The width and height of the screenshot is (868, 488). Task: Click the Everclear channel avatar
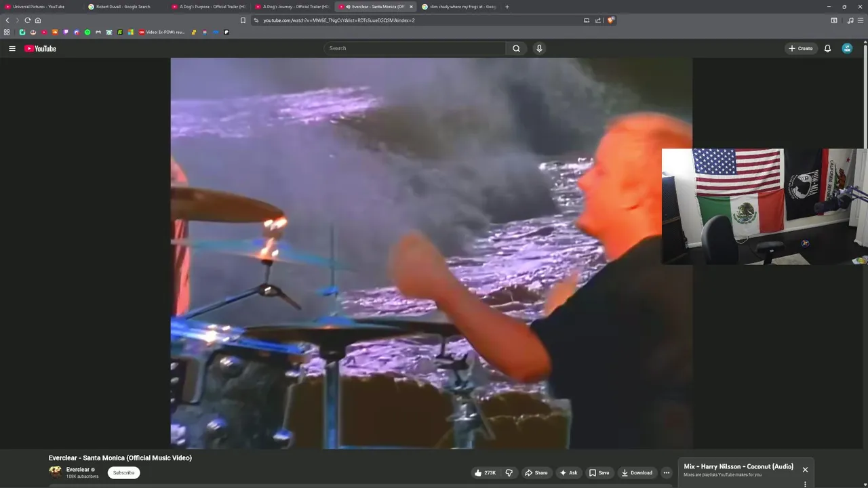click(x=55, y=472)
